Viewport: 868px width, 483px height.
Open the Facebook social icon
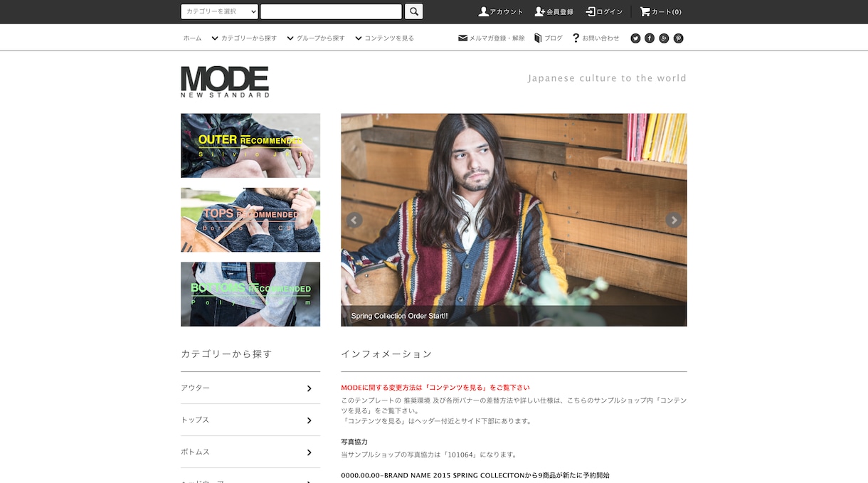pos(650,38)
